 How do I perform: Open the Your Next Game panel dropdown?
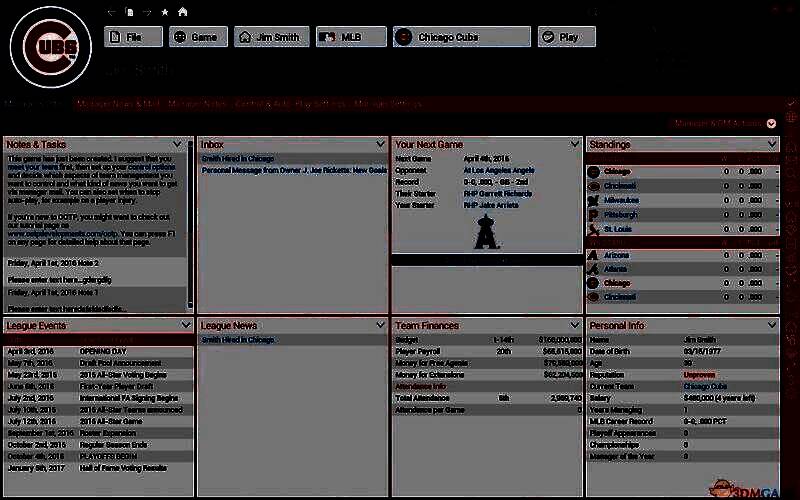[572, 145]
